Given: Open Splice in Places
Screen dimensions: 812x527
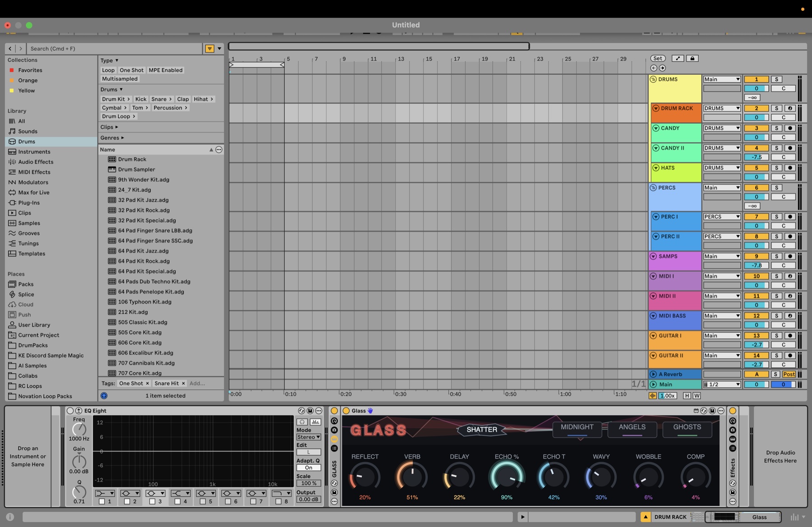Looking at the screenshot, I should coord(26,294).
